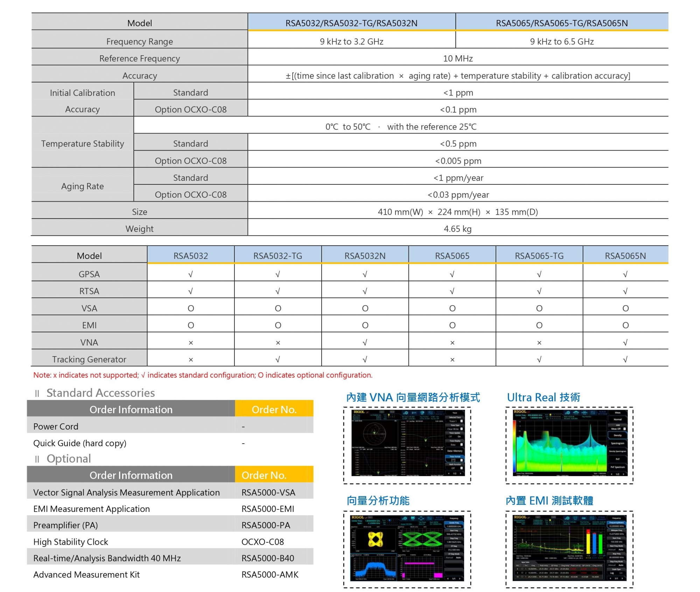Select the RSA5032/RSA5032-TG/RSA5032N model header
700x592 pixels.
[351, 23]
